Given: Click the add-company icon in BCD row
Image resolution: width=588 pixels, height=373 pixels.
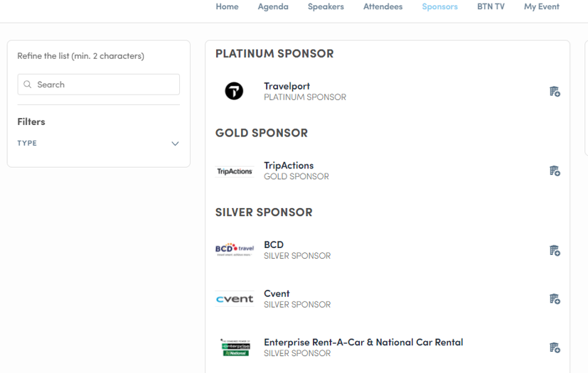Looking at the screenshot, I should point(555,250).
